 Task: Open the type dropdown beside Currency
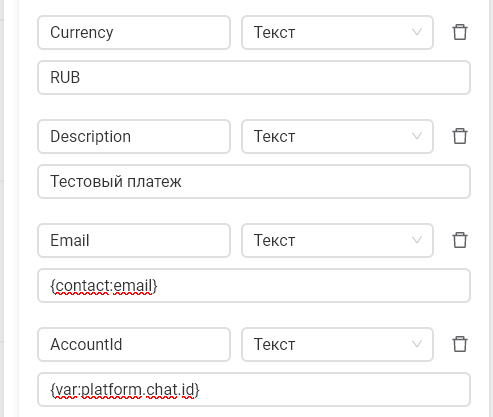[x=337, y=32]
